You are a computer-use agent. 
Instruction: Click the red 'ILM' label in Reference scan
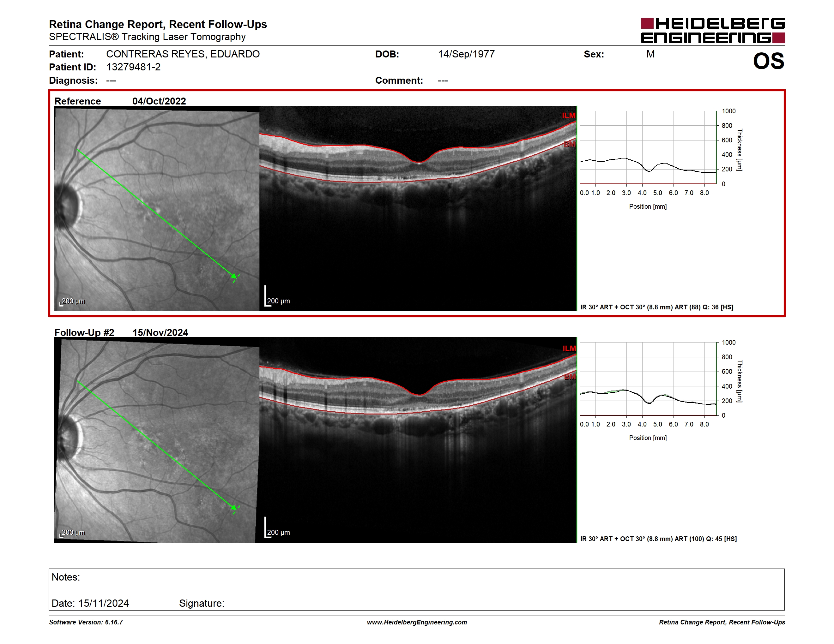pyautogui.click(x=569, y=116)
